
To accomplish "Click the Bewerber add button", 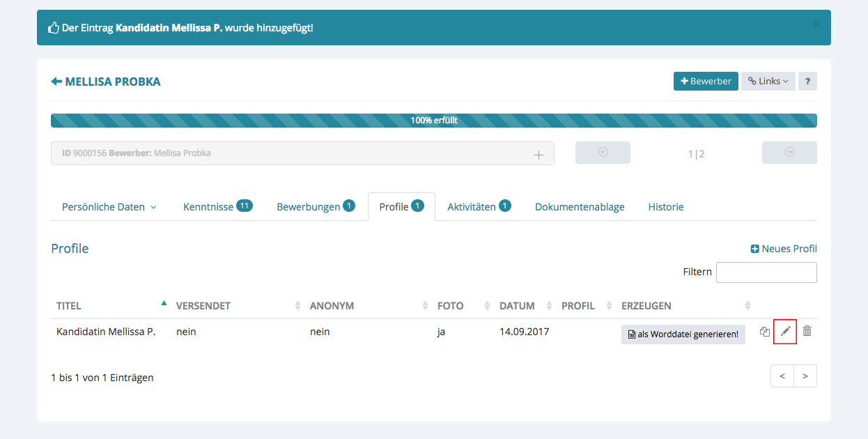I will coord(705,82).
